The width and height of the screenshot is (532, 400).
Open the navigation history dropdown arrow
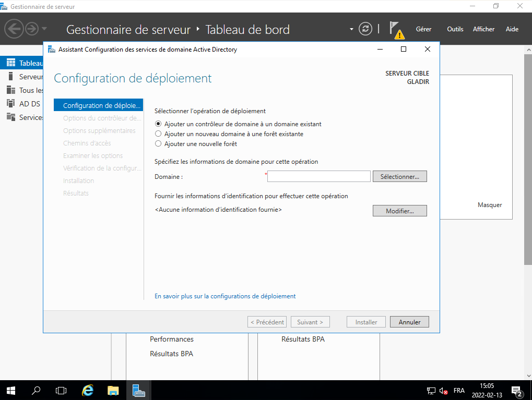point(44,29)
